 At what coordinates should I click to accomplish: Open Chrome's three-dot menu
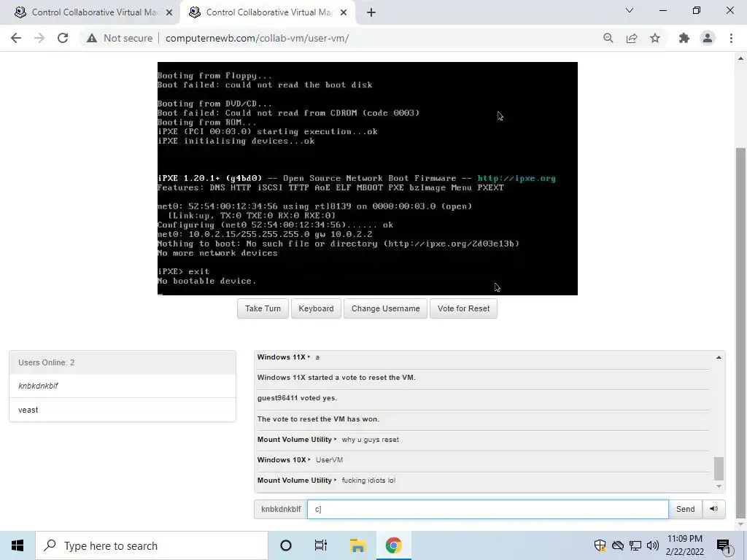click(731, 38)
